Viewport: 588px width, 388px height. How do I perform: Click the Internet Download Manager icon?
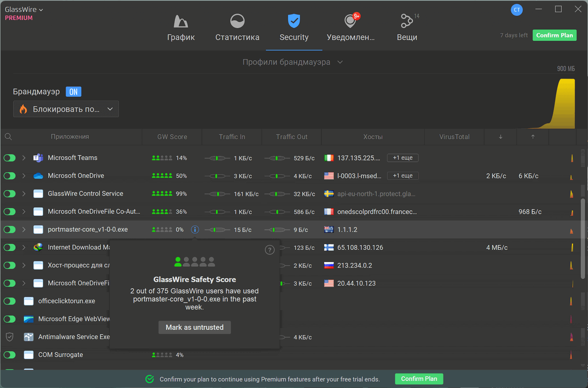coord(38,247)
